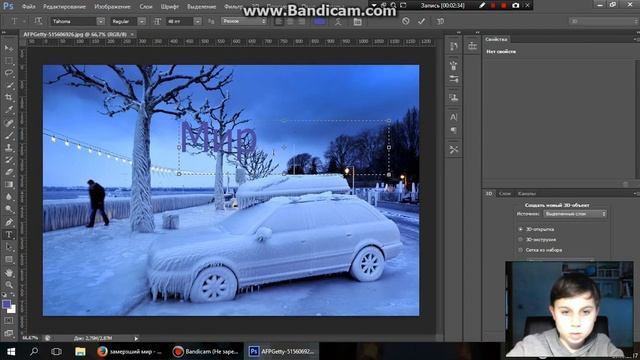Select the Horizontal Type tool in the toolbox
640x360 pixels.
pos(9,235)
